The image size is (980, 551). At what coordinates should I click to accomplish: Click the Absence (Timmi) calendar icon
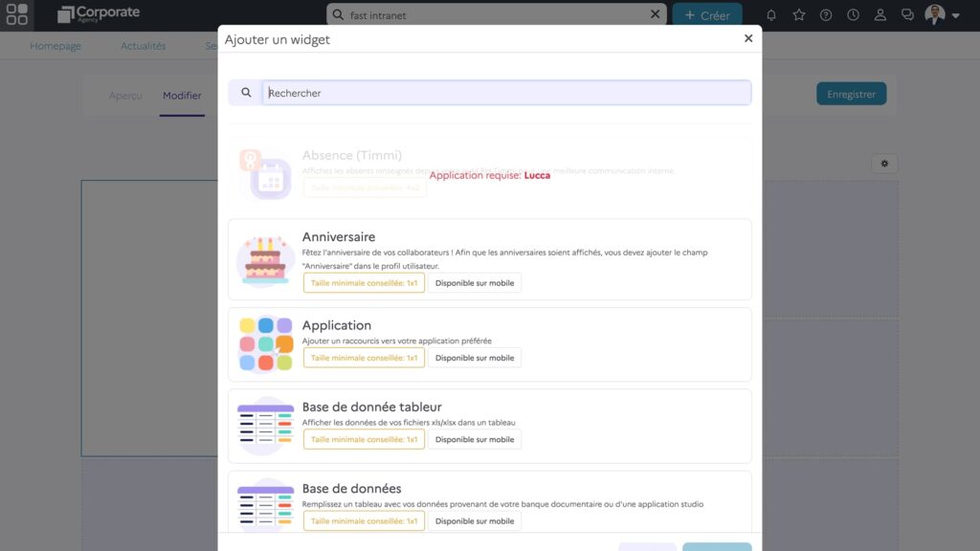tap(266, 174)
